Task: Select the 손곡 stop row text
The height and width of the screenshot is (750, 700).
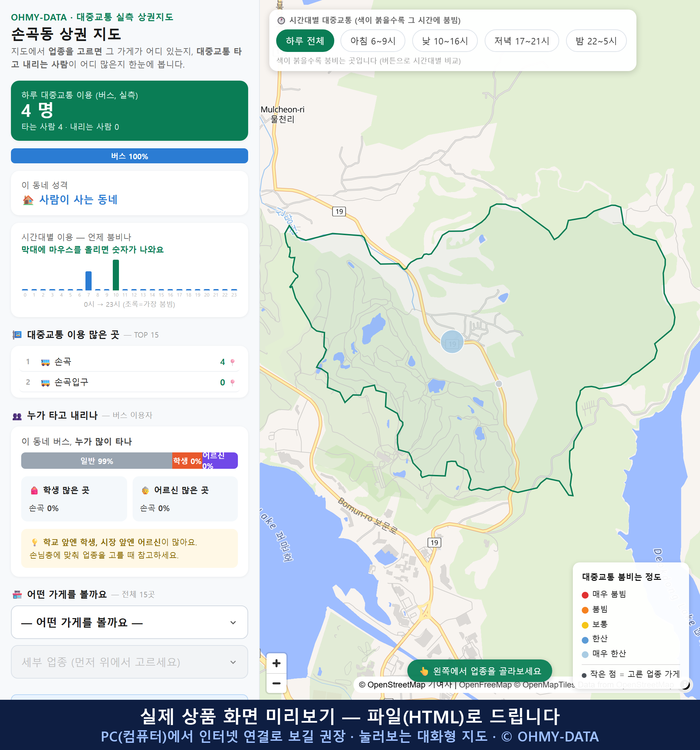Action: click(x=63, y=362)
